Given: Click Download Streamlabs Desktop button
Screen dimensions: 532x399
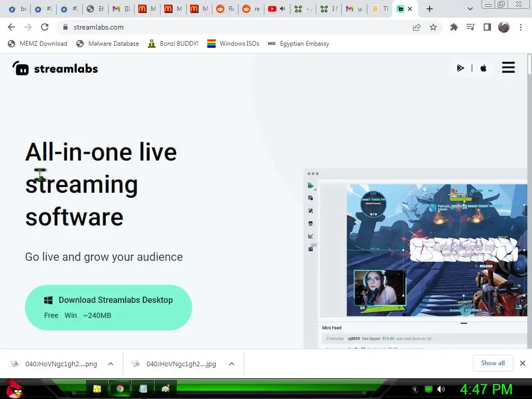Looking at the screenshot, I should click(109, 308).
